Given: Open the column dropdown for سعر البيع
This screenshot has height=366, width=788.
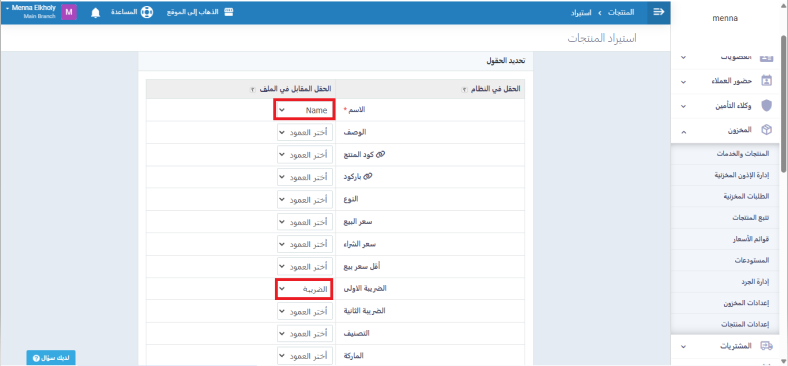Looking at the screenshot, I should click(305, 222).
